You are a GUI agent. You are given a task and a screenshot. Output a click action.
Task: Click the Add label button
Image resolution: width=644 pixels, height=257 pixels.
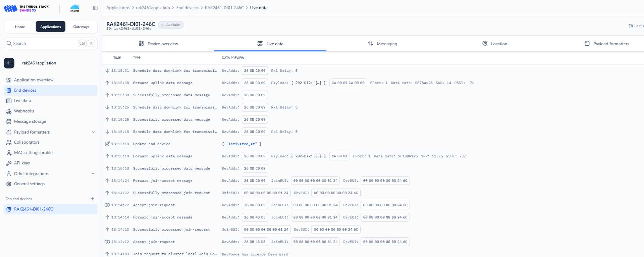coord(171,25)
